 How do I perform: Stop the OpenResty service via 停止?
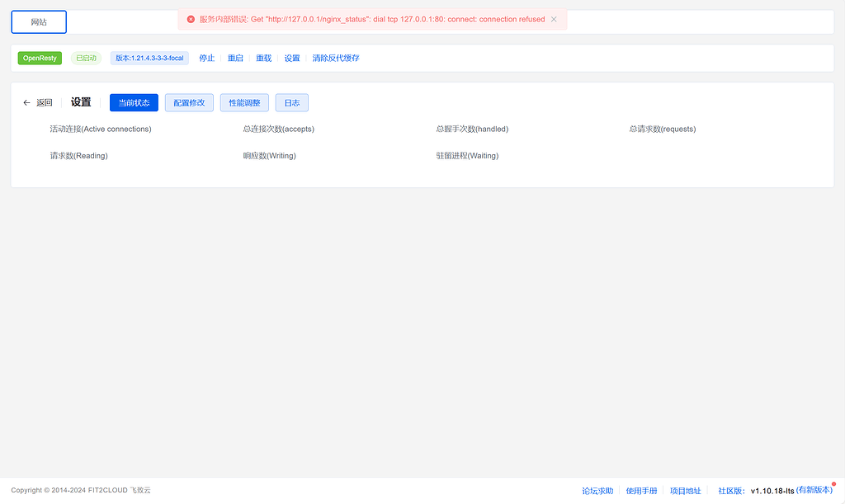pyautogui.click(x=206, y=58)
